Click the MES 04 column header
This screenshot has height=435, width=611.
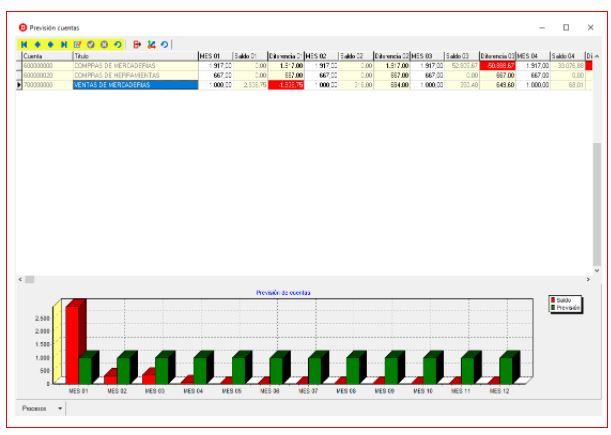coord(533,56)
